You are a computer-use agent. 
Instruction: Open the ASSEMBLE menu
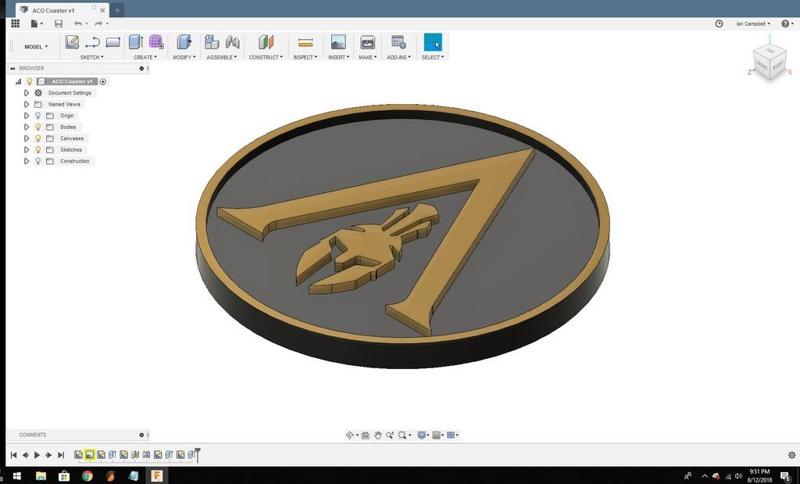[x=221, y=57]
